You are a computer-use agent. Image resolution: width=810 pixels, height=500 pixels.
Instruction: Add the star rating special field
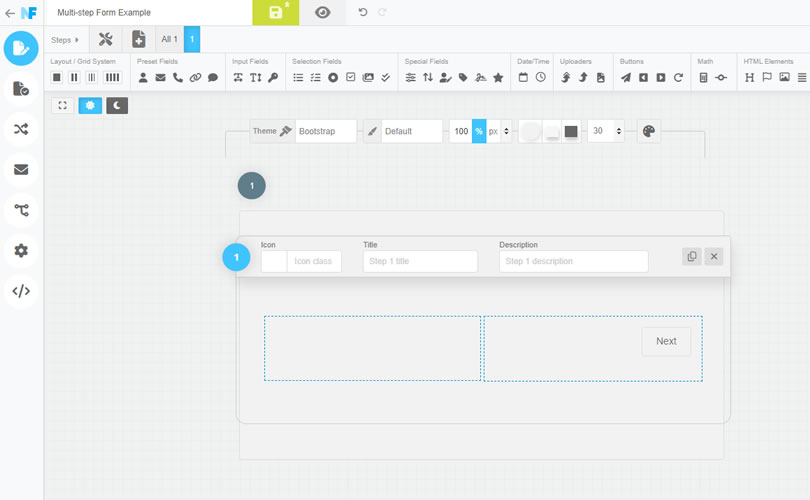pos(498,77)
